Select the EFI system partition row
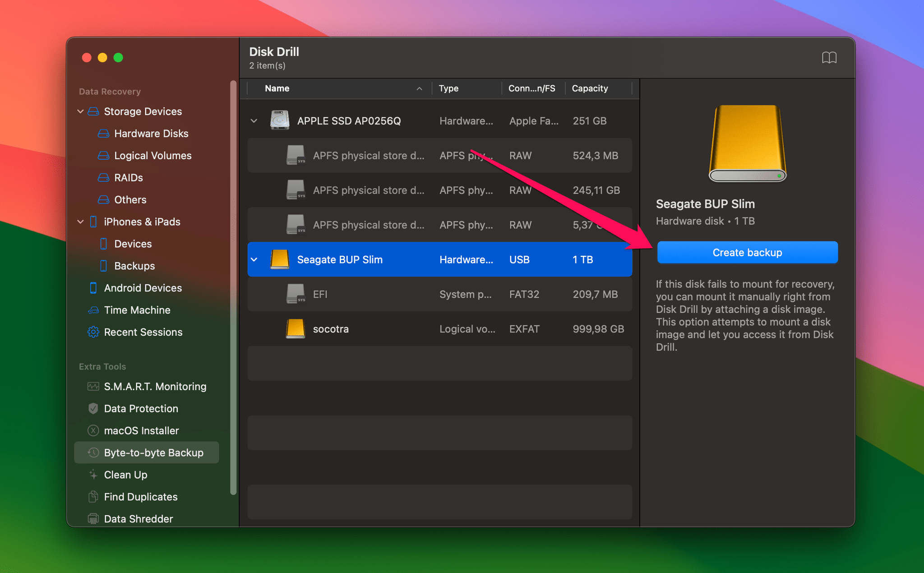 point(320,294)
